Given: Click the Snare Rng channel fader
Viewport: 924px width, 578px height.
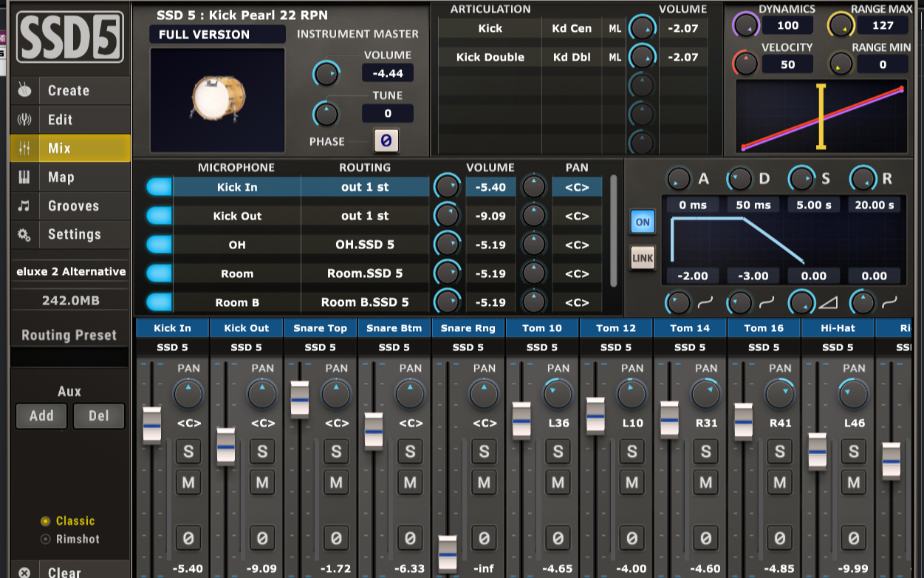Looking at the screenshot, I should (x=448, y=554).
